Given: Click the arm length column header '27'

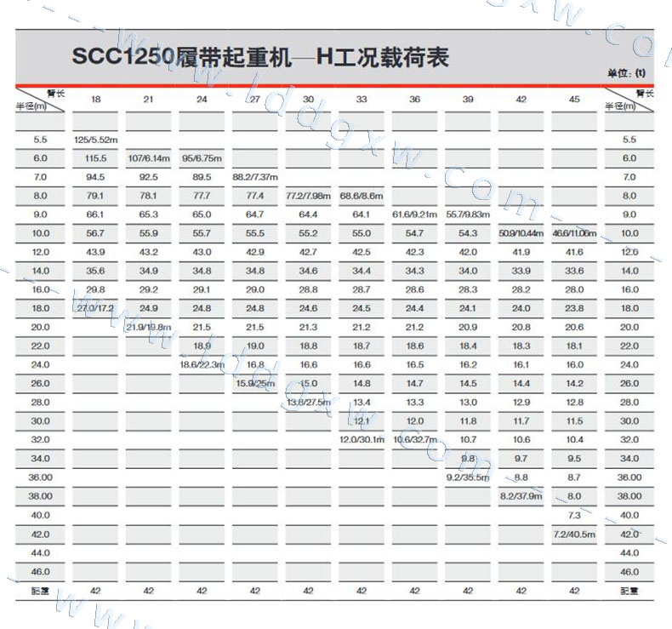Looking at the screenshot, I should pos(255,100).
